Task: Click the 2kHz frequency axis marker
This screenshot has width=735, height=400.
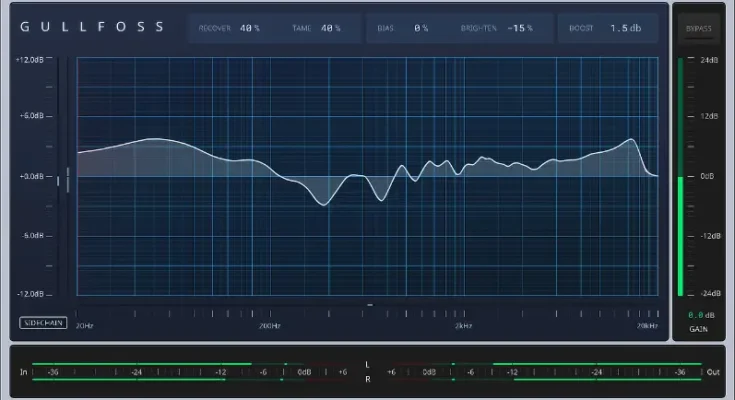Action: (463, 326)
